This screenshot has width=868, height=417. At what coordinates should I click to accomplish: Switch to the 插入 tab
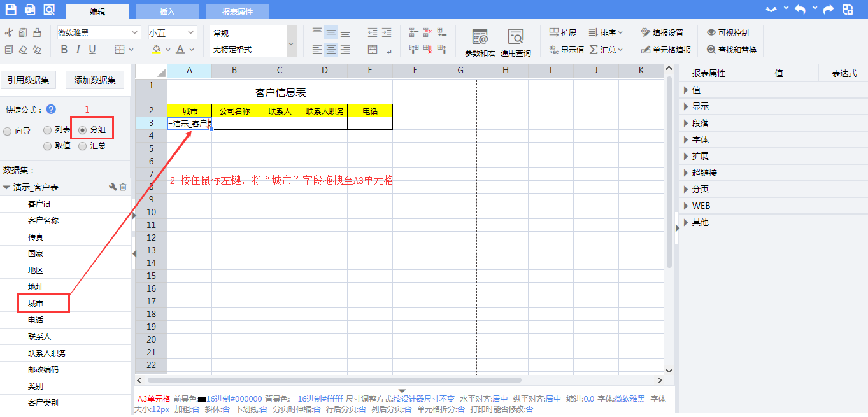point(167,11)
